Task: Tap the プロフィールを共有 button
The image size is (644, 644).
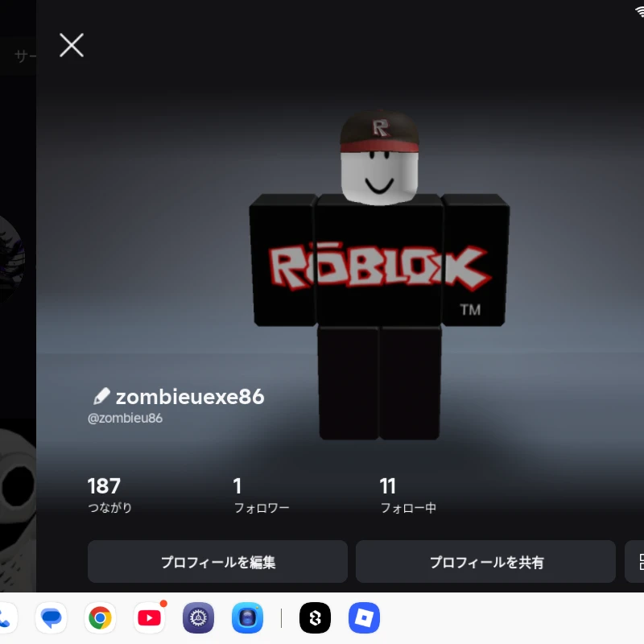Action: (486, 561)
